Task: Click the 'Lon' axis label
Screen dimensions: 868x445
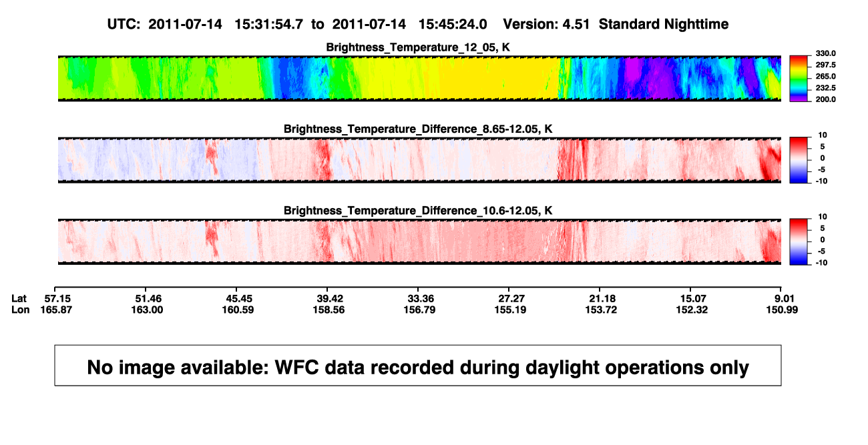Action: pos(21,310)
